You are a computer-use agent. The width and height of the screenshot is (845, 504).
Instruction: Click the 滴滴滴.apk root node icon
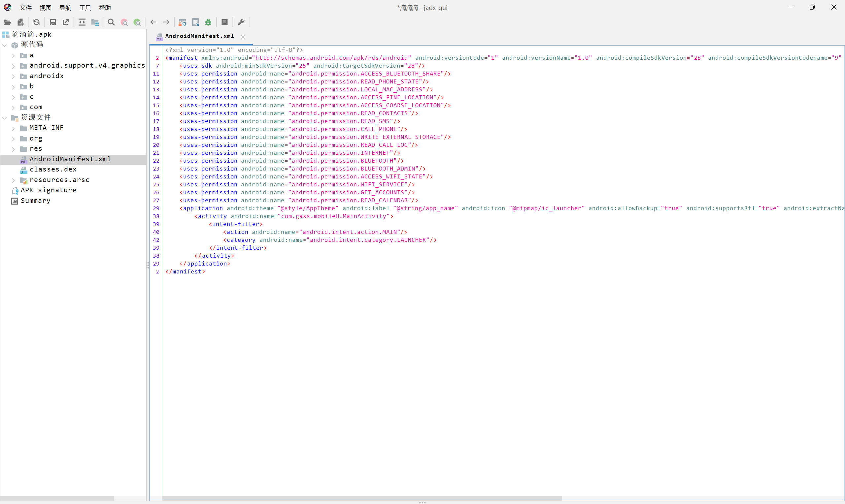pos(6,34)
